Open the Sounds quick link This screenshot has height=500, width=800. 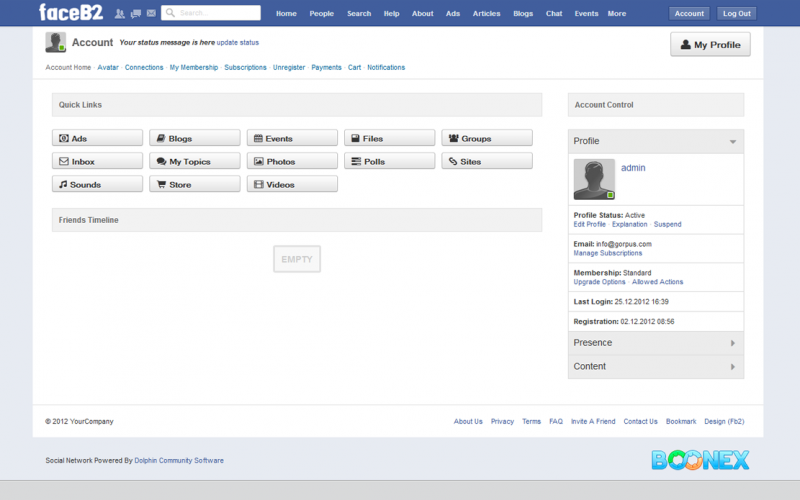point(97,184)
